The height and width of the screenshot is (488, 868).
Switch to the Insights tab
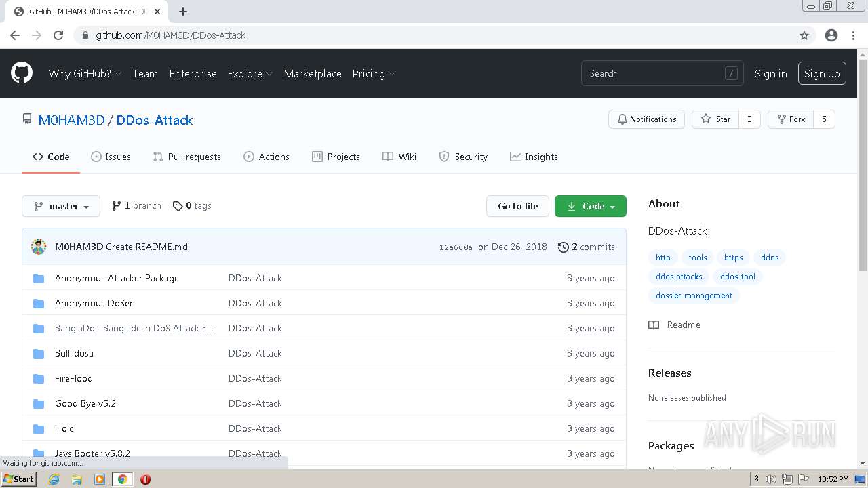click(534, 157)
